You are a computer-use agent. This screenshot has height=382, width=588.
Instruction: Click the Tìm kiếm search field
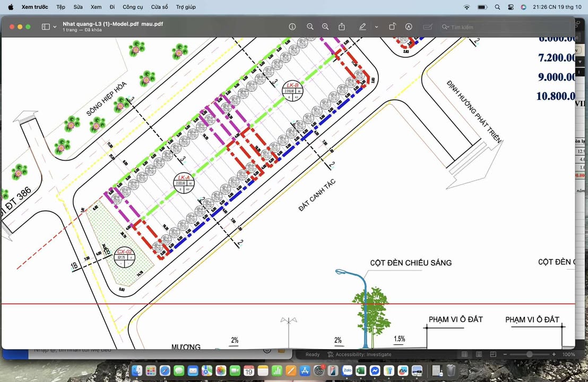tap(504, 27)
